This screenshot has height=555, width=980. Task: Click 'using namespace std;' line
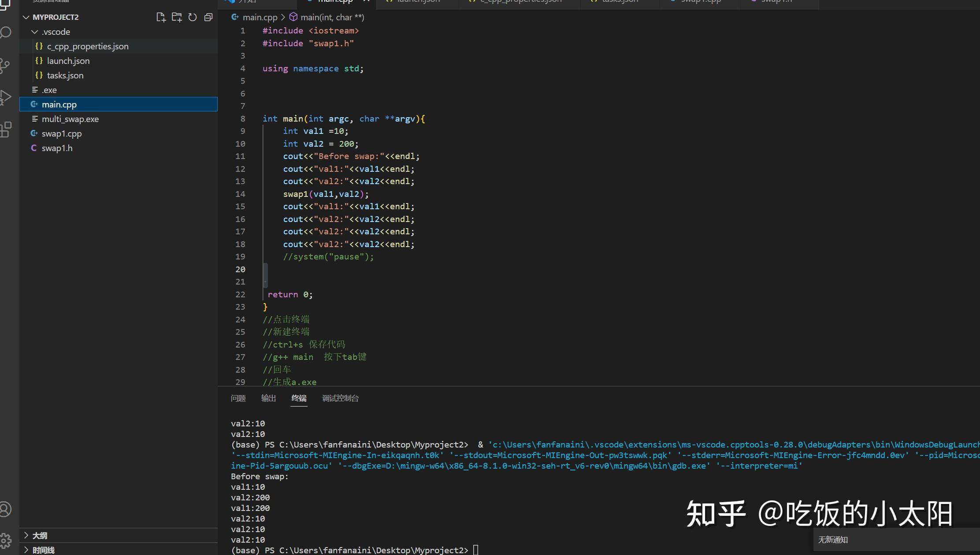313,68
